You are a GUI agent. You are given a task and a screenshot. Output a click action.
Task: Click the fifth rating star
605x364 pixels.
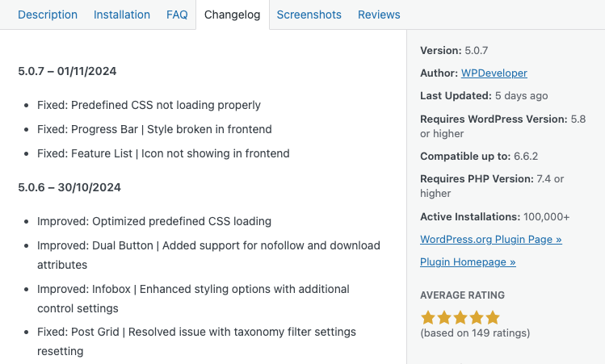(493, 317)
